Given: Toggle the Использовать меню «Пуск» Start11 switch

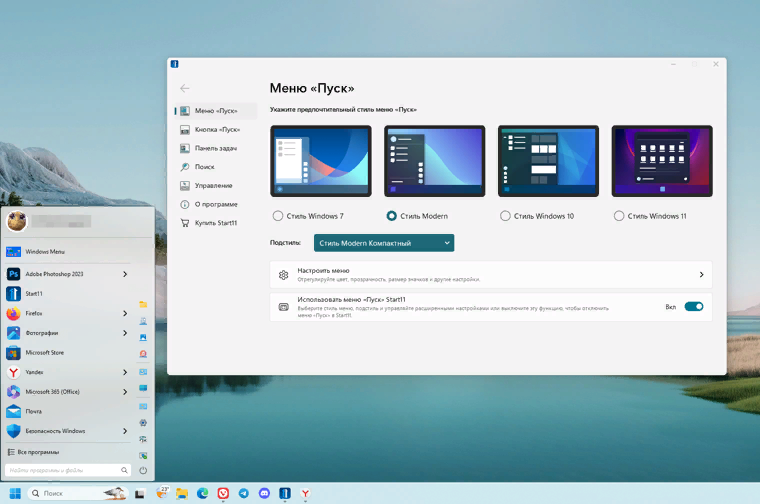Looking at the screenshot, I should pyautogui.click(x=694, y=306).
